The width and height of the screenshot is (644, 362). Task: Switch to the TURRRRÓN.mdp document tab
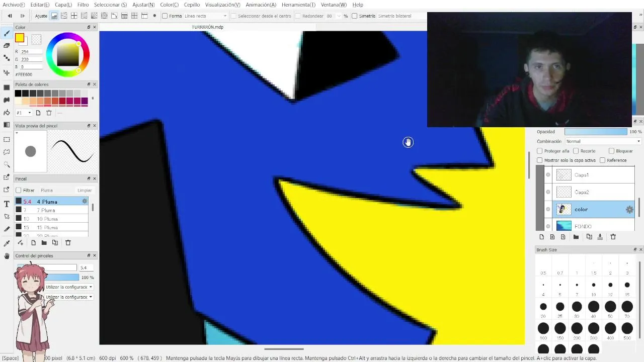[207, 27]
